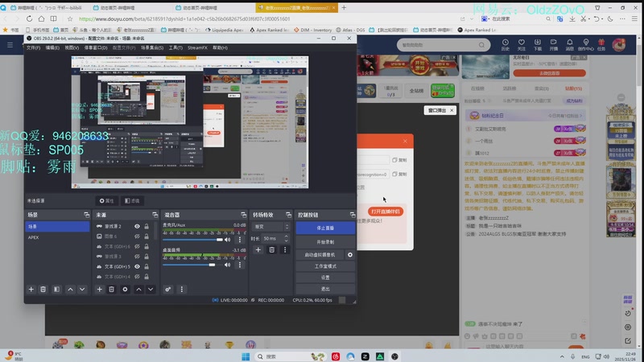644x362 pixels.
Task: Open 工具(T) menu in OBS
Action: pyautogui.click(x=175, y=48)
